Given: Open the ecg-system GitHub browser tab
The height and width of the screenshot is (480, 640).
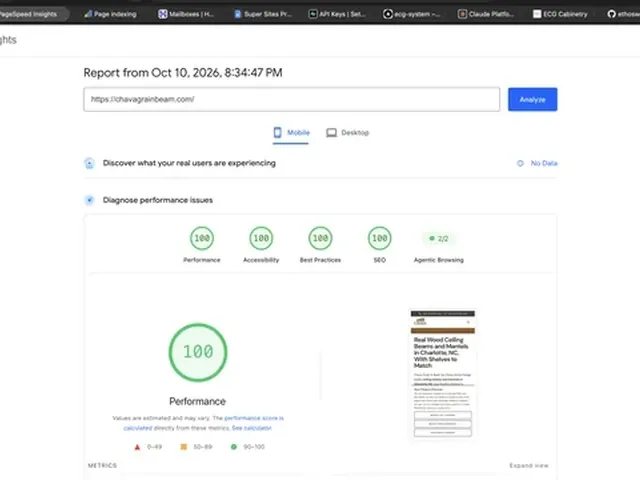Looking at the screenshot, I should point(412,14).
